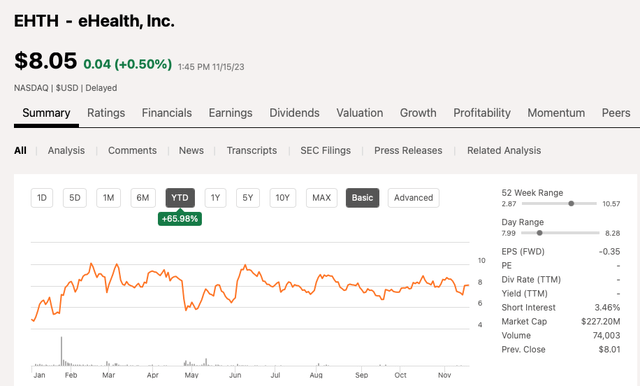This screenshot has height=386, width=640.
Task: Switch chart to 10Y range
Action: coord(282,198)
